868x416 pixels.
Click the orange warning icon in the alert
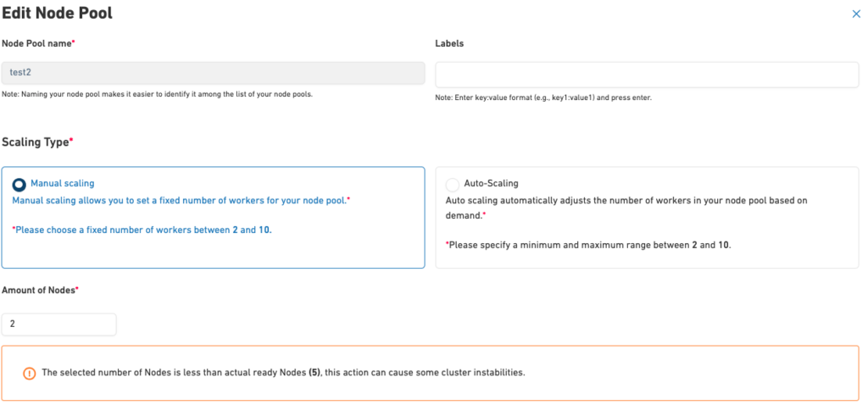click(29, 373)
